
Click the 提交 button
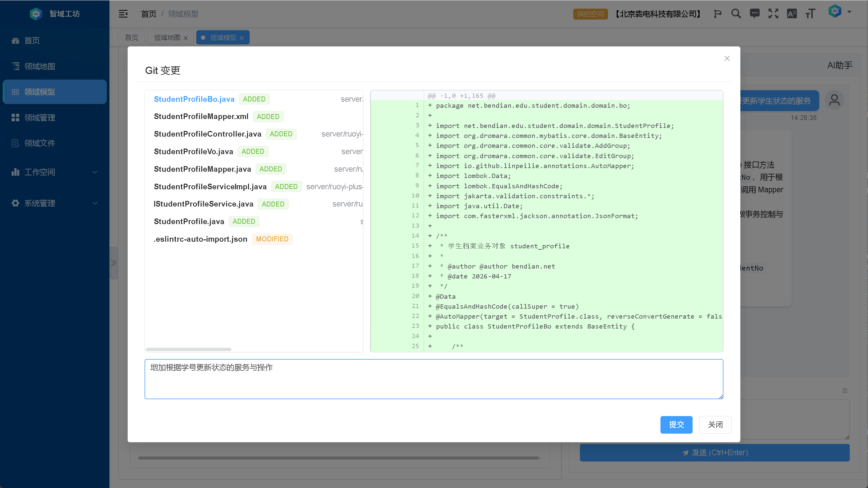click(676, 425)
